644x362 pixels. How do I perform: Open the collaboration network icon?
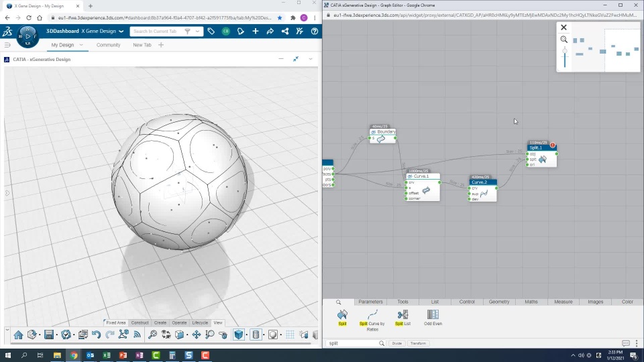(285, 32)
